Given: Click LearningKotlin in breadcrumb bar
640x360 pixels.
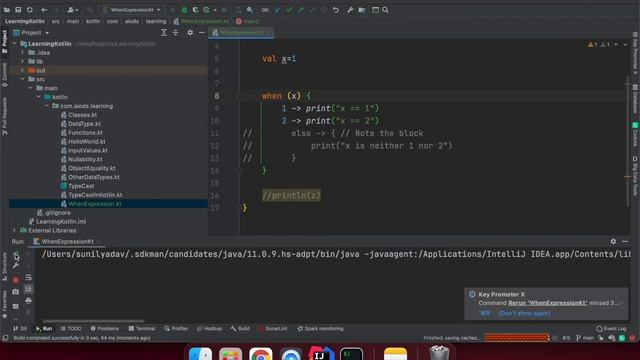Looking at the screenshot, I should tap(25, 21).
